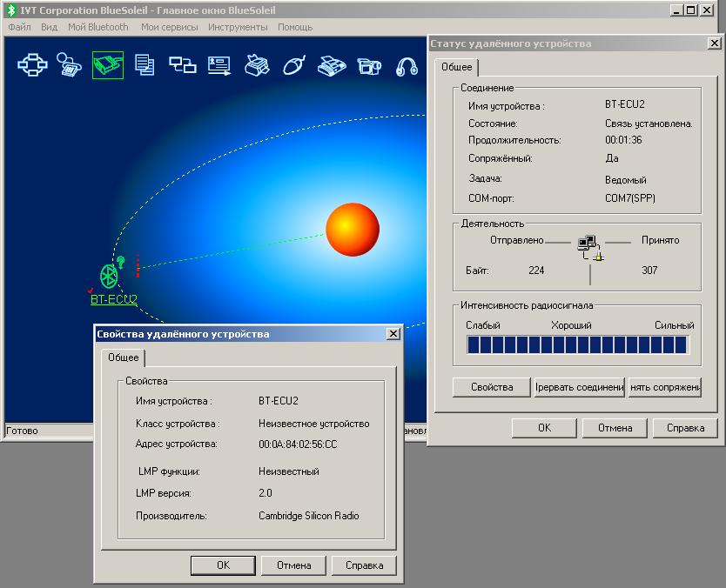
Task: Click the camera Imaging service icon
Action: pos(369,64)
